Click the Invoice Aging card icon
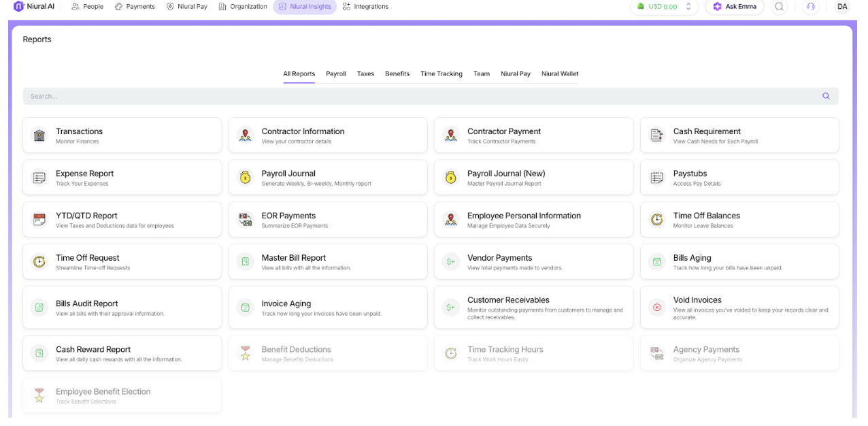 click(246, 308)
